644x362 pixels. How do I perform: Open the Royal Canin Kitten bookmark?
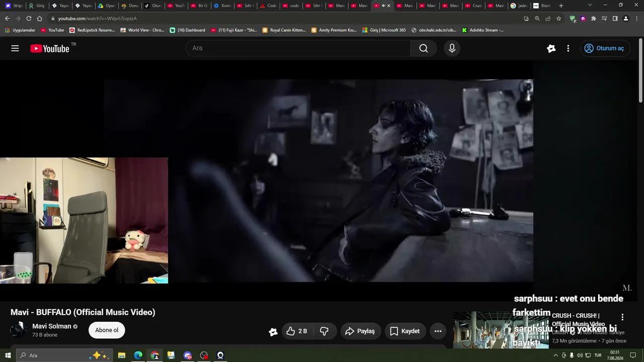click(284, 30)
